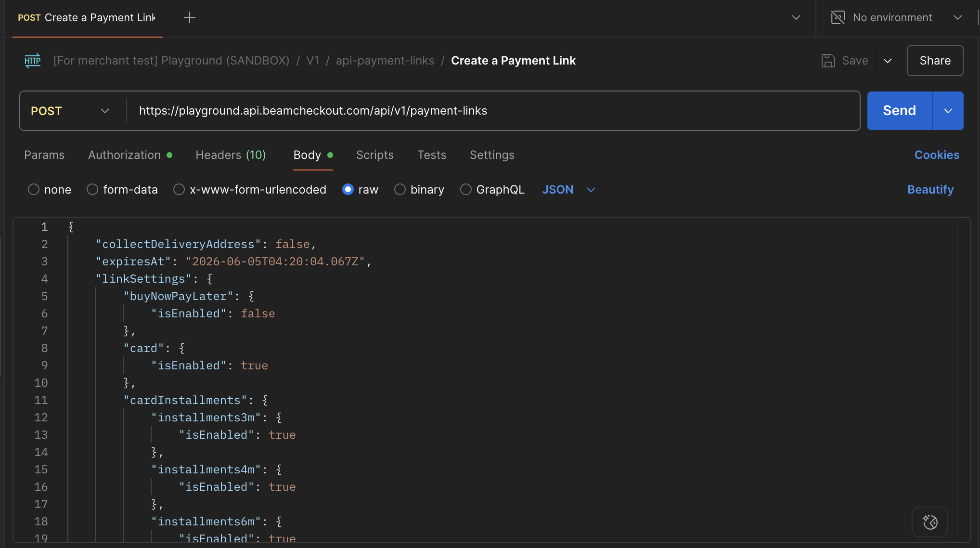Screen dimensions: 980x548
Task: Click the false value on line 6
Action: (258, 313)
